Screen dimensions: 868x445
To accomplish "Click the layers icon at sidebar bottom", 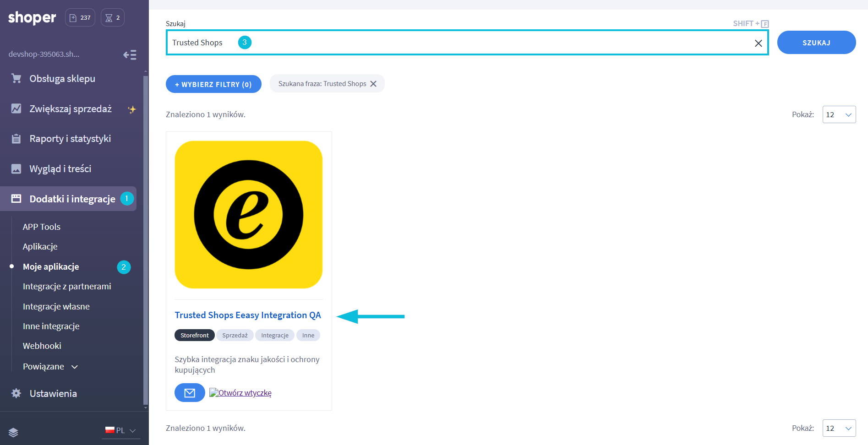I will (x=13, y=432).
